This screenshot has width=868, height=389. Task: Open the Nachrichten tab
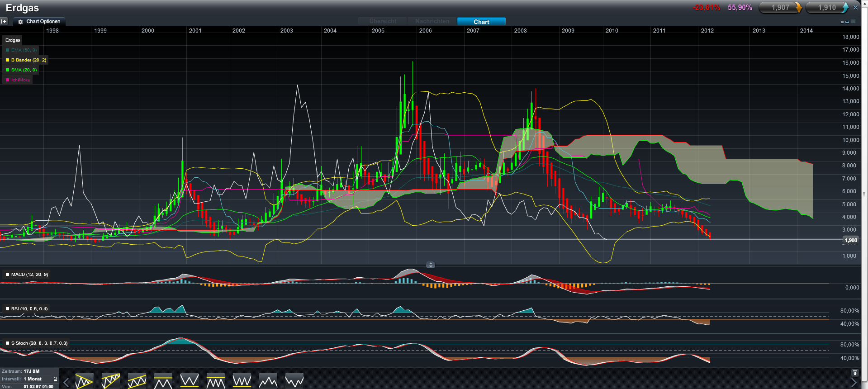(x=432, y=21)
